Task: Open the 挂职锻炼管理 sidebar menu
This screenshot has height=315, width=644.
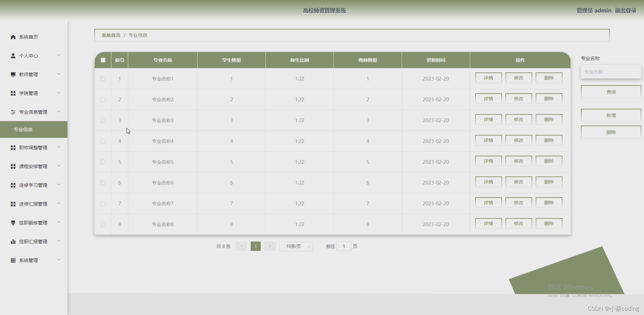Action: [34, 223]
